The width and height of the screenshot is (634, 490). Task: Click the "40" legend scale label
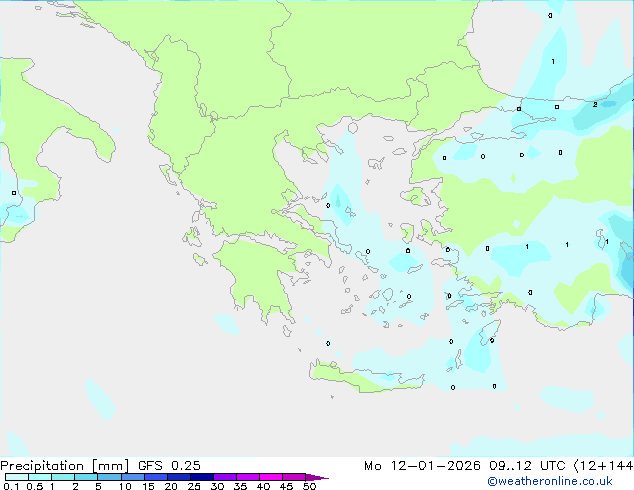263,486
